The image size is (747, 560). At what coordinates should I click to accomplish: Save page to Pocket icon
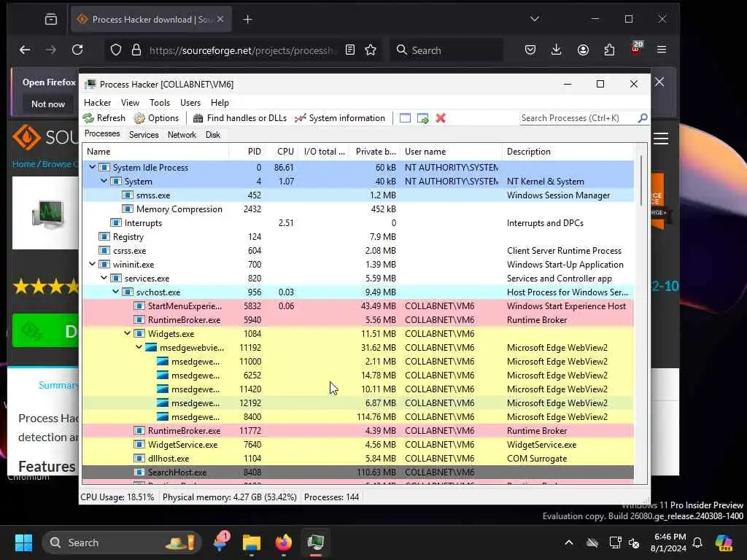[530, 50]
